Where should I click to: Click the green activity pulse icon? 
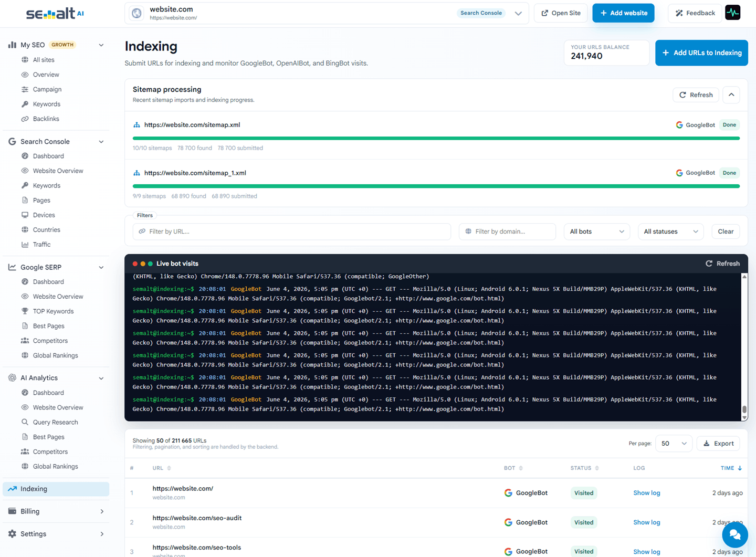point(733,13)
